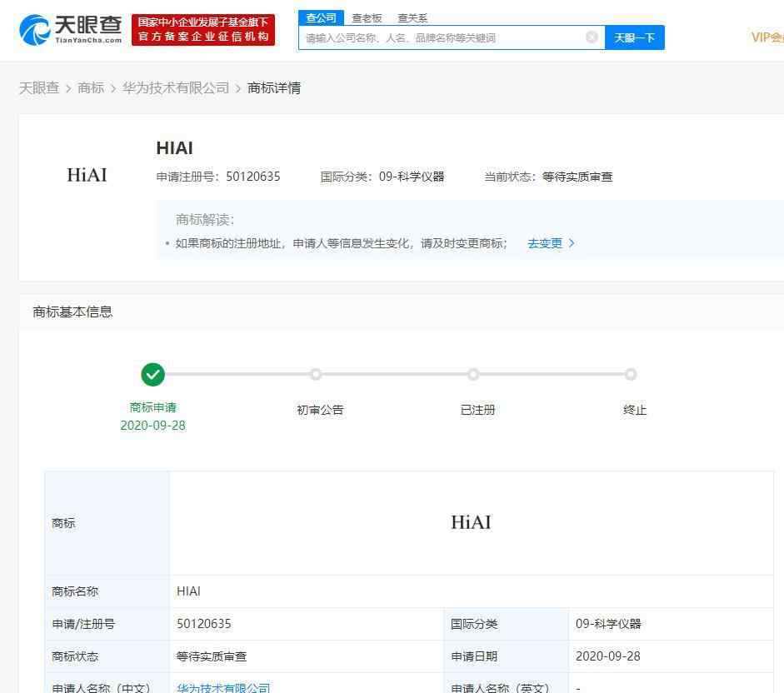Click the HIAI trademark title
Viewport: 784px width, 693px height.
(174, 148)
